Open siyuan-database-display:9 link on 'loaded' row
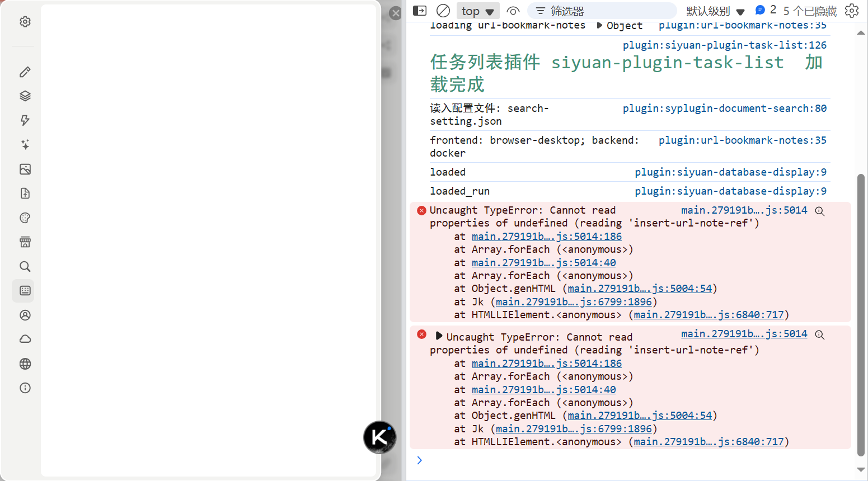 (x=731, y=172)
